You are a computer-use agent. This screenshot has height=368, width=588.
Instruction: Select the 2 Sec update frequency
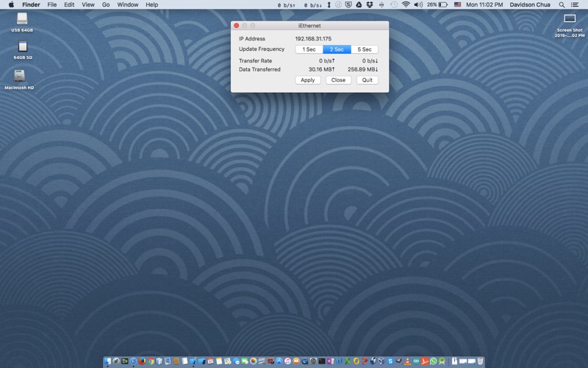click(x=337, y=49)
